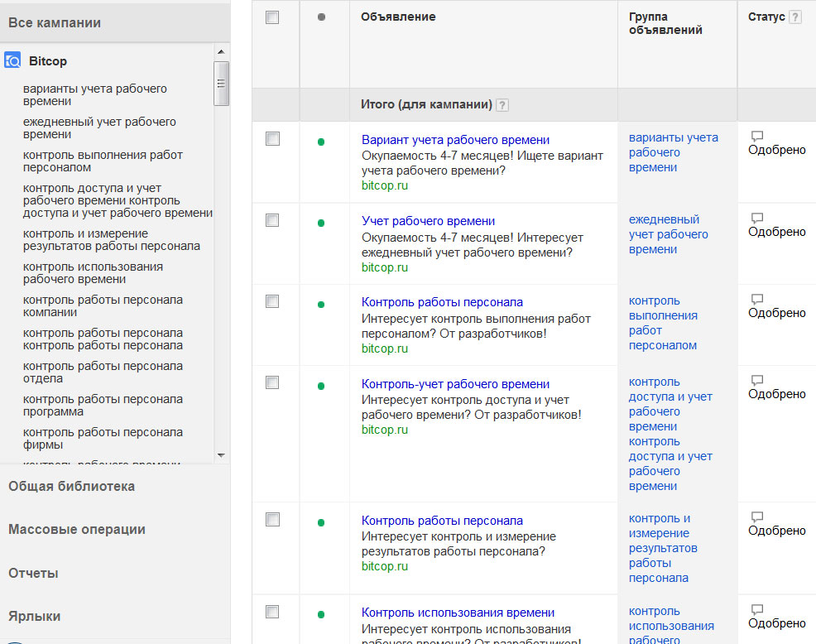This screenshot has height=644, width=816.
Task: Click green status dot for Контроль-учет рабочего времени
Action: (x=321, y=386)
